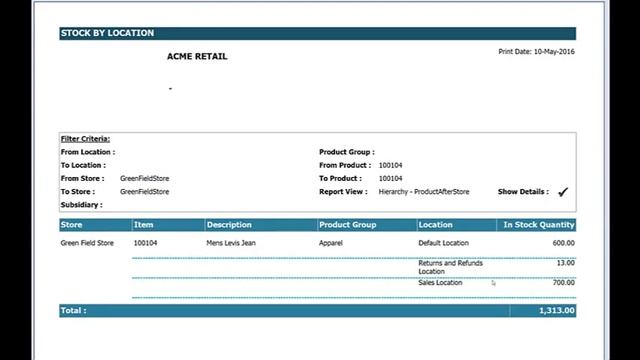This screenshot has height=360, width=640.
Task: Select the 'Sales Location' cell
Action: [x=440, y=282]
